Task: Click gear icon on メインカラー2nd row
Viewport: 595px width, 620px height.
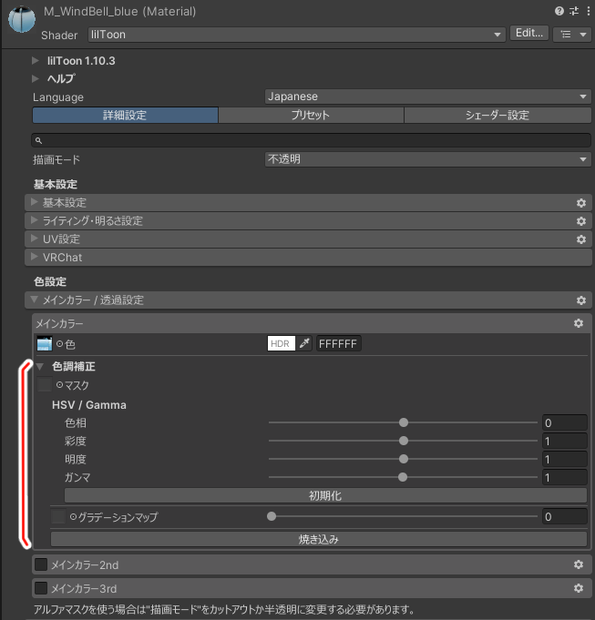Action: 578,565
